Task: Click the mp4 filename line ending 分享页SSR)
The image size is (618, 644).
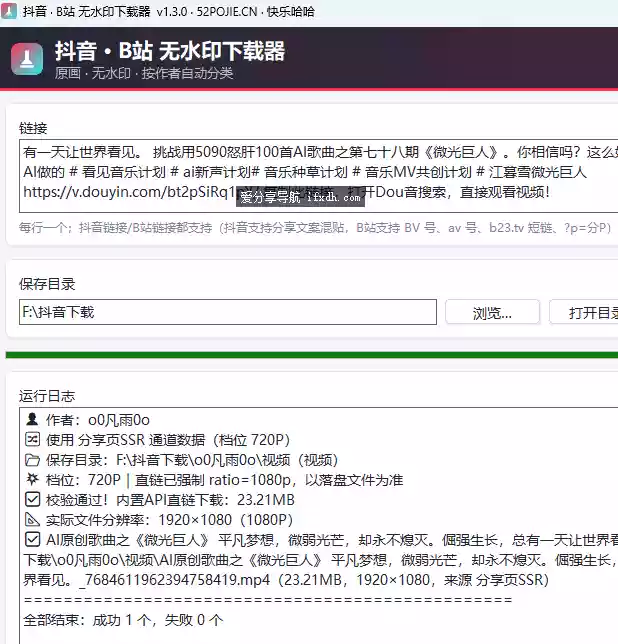Action: [x=286, y=580]
